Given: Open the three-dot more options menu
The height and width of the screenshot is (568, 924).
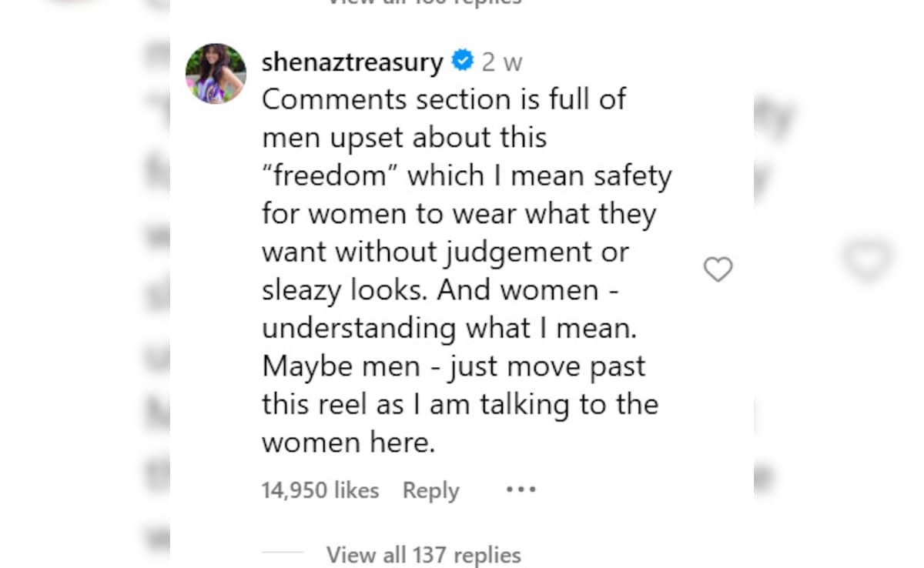Looking at the screenshot, I should pos(521,489).
